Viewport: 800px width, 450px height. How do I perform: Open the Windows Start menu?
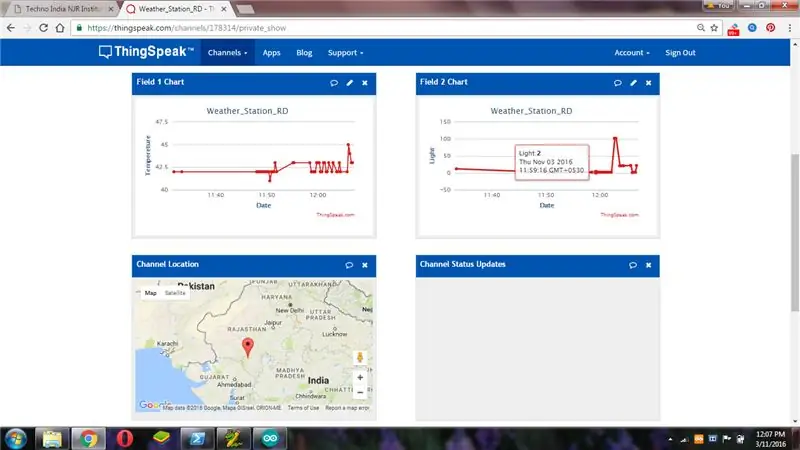pyautogui.click(x=15, y=439)
